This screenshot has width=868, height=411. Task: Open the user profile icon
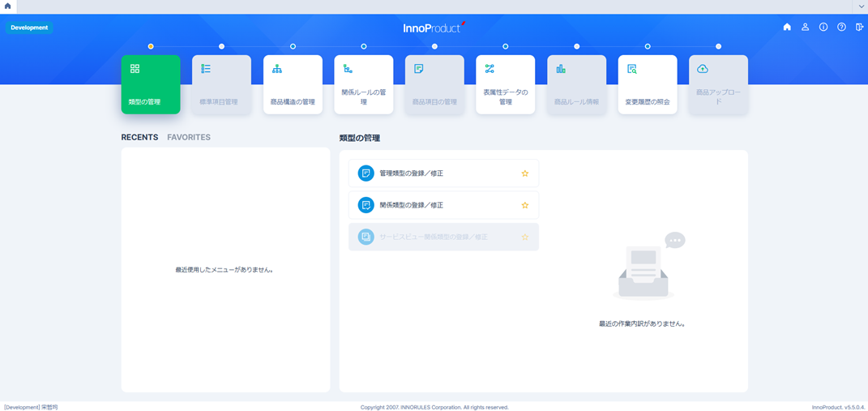(x=805, y=28)
